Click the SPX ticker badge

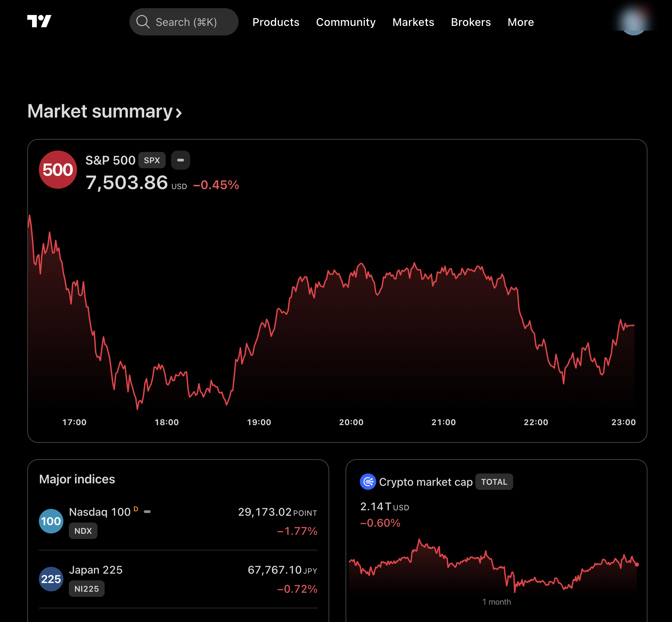[152, 160]
